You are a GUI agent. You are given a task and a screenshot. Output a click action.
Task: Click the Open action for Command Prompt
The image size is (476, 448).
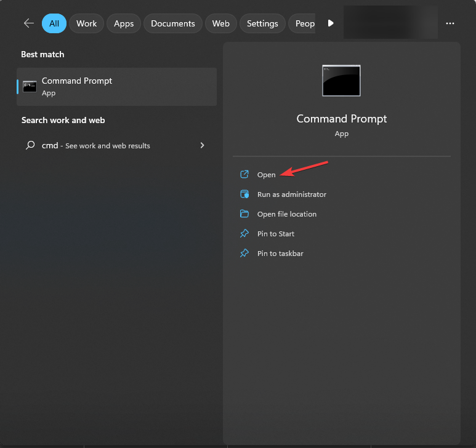(266, 175)
